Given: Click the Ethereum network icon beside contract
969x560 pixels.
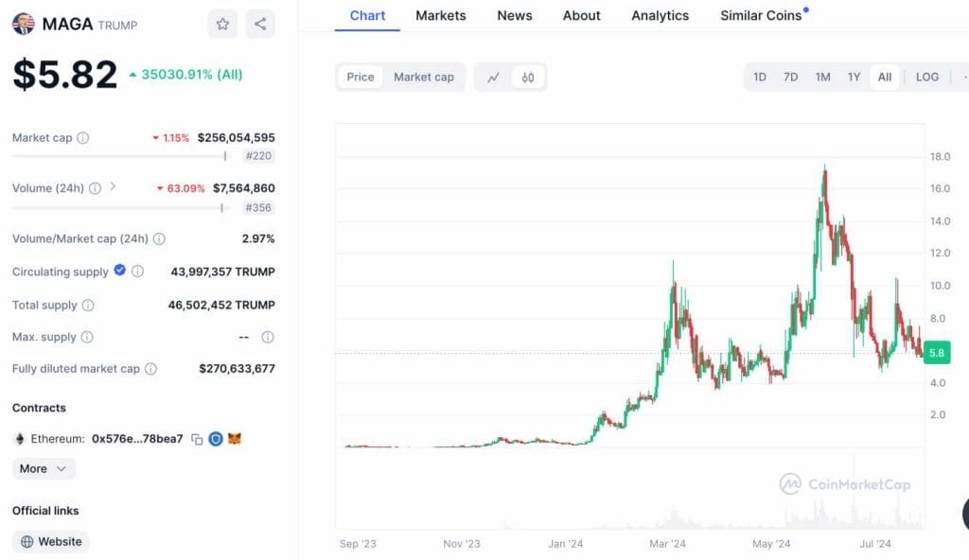Looking at the screenshot, I should click(18, 439).
